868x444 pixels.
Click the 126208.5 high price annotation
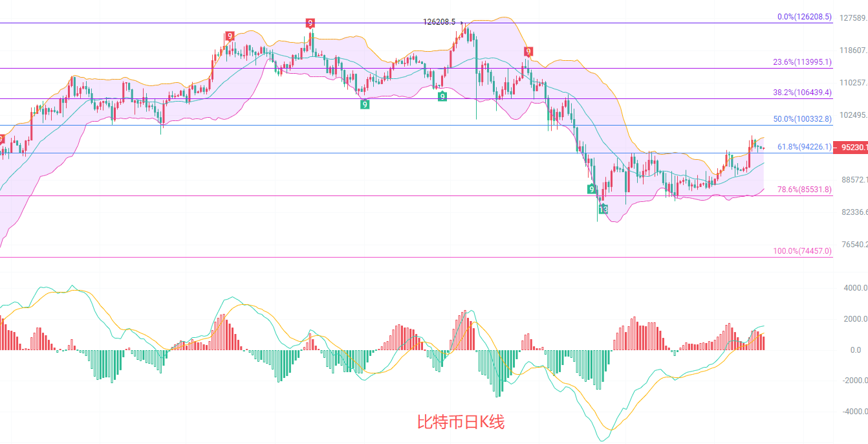pyautogui.click(x=439, y=22)
